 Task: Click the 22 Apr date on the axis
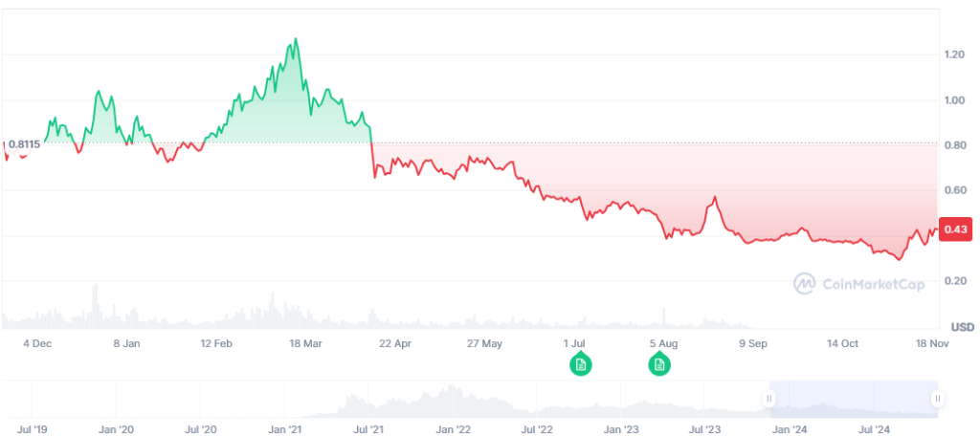click(395, 342)
